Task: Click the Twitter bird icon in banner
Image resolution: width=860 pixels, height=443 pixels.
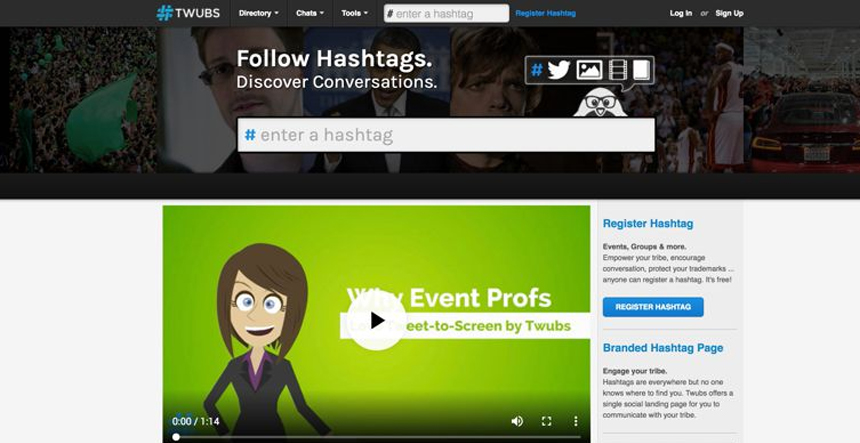Action: (559, 70)
